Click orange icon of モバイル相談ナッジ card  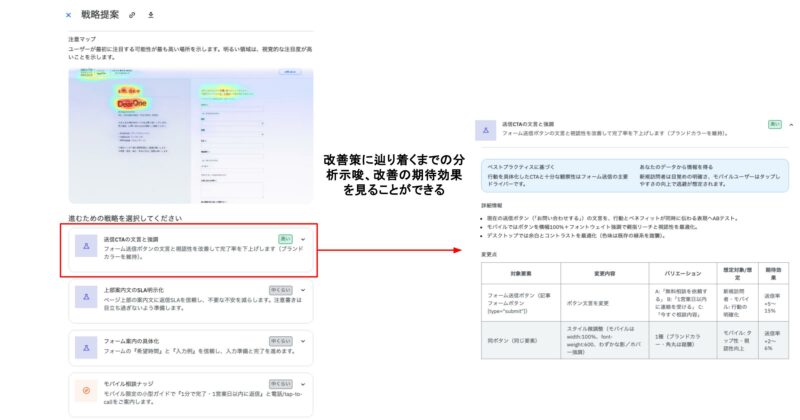(86, 393)
